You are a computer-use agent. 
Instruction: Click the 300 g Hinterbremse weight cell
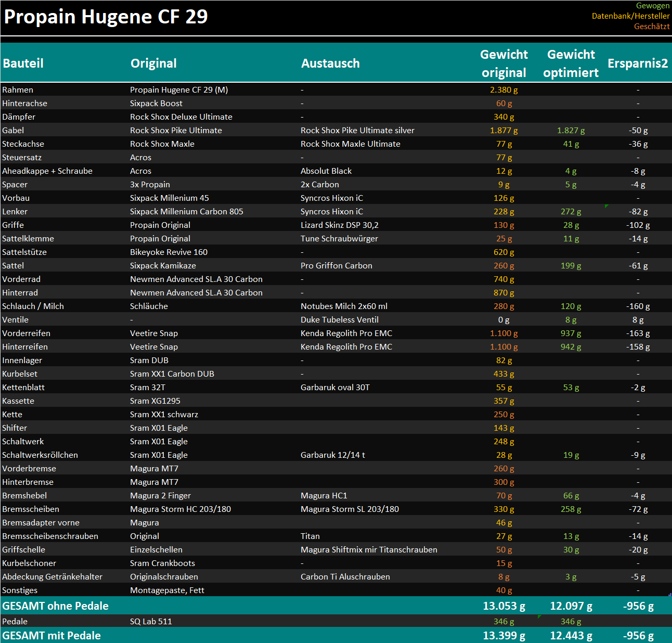[x=504, y=482]
